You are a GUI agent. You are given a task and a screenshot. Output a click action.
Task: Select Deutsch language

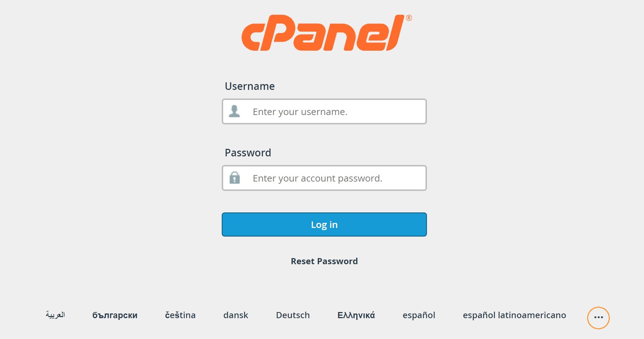point(293,315)
